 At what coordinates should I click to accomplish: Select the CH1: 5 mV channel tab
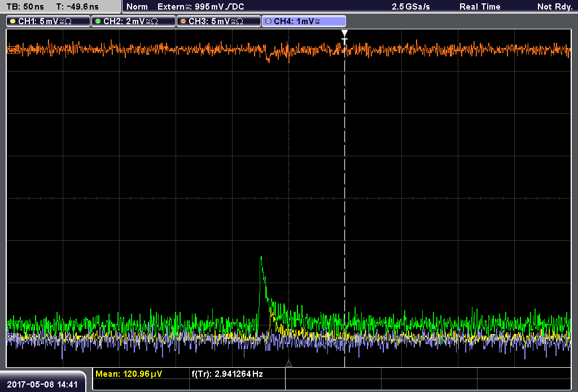click(x=49, y=21)
